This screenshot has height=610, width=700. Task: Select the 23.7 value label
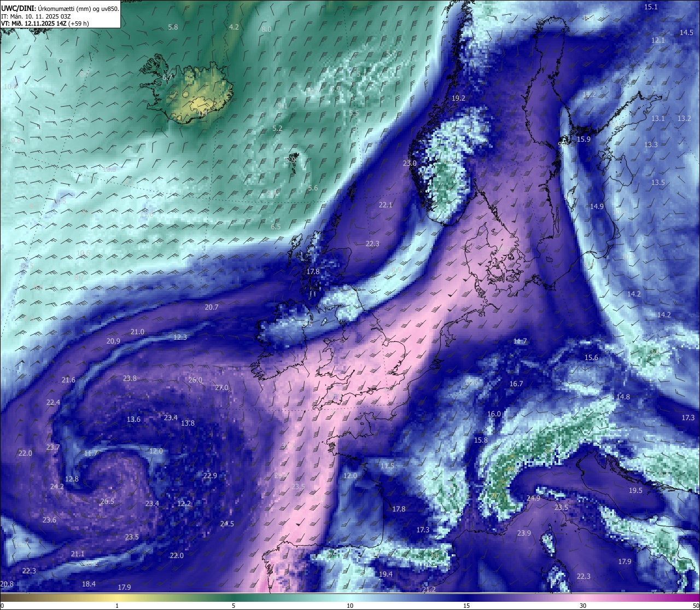[53, 447]
